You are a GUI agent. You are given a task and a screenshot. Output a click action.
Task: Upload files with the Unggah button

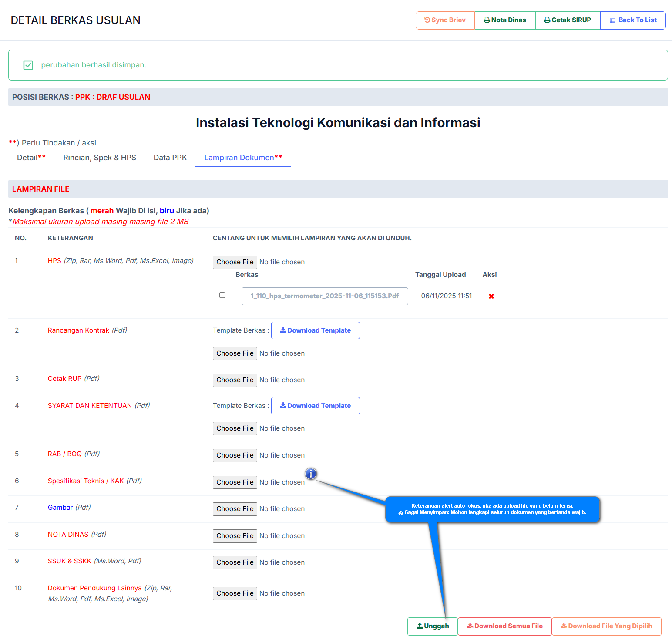432,626
